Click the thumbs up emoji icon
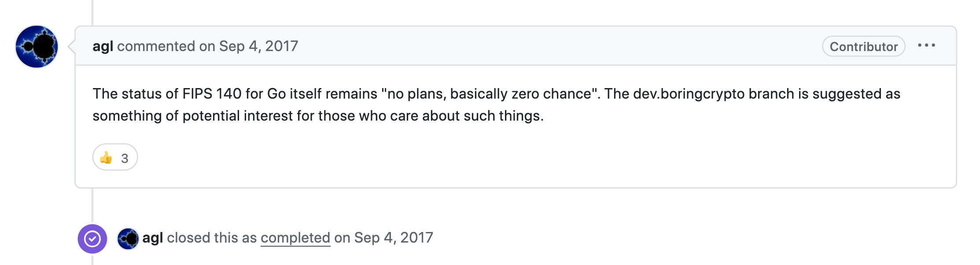Image resolution: width=980 pixels, height=265 pixels. [x=106, y=158]
